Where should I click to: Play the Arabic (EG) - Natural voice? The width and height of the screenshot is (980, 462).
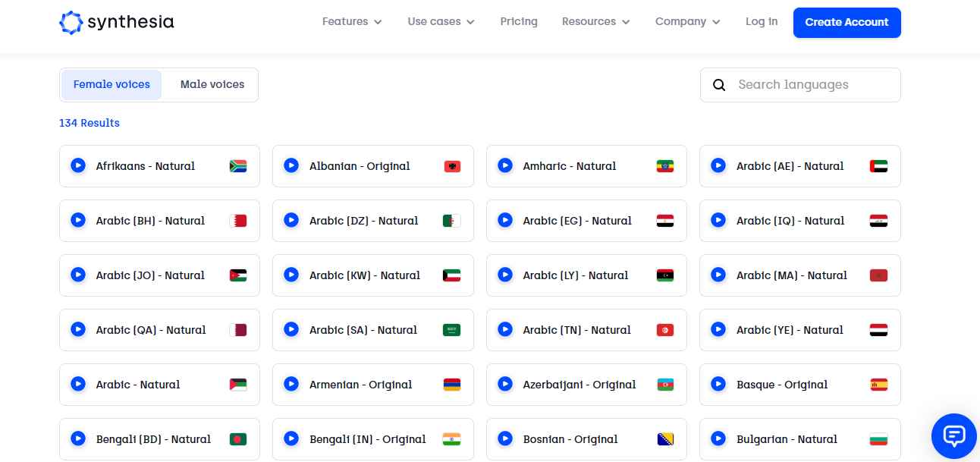[x=505, y=220]
